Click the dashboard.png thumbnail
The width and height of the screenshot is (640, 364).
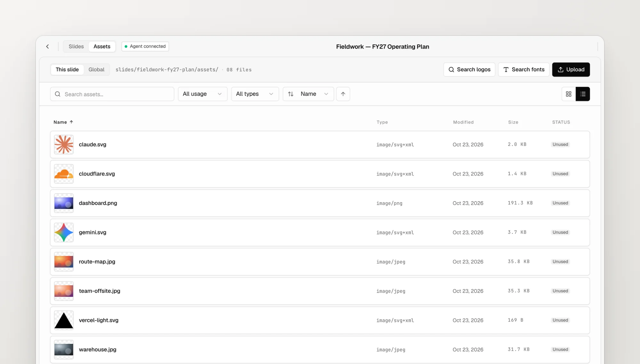click(x=64, y=203)
